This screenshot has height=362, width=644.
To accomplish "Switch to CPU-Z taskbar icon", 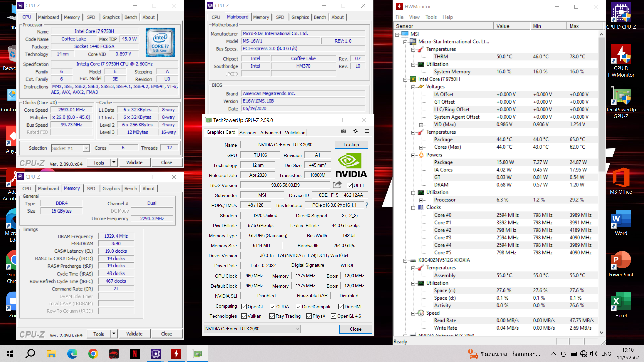I will click(155, 354).
